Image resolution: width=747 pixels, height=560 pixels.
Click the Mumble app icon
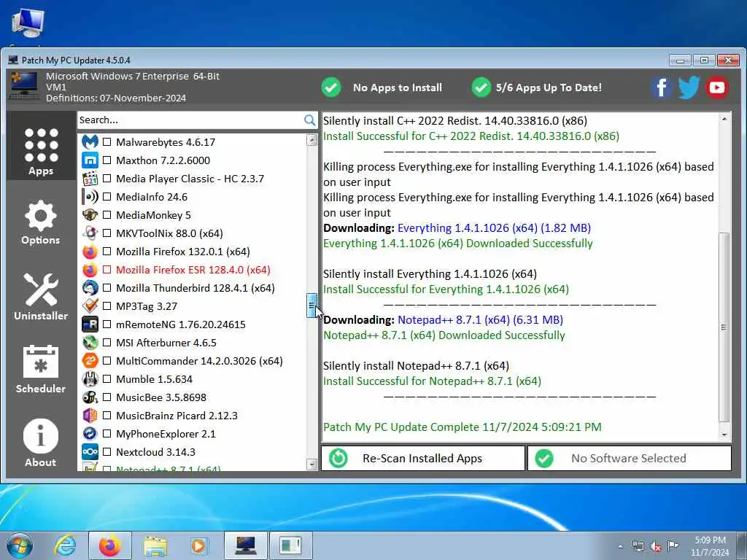tap(90, 379)
